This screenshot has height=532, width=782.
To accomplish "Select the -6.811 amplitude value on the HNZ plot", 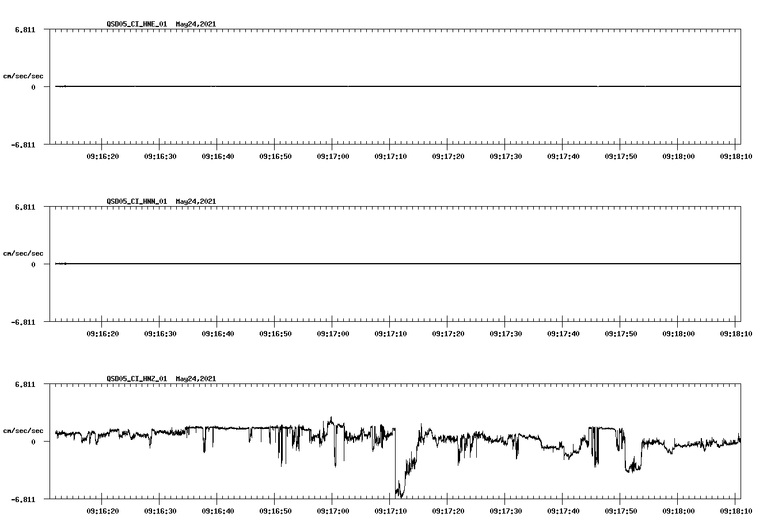I will click(x=24, y=499).
